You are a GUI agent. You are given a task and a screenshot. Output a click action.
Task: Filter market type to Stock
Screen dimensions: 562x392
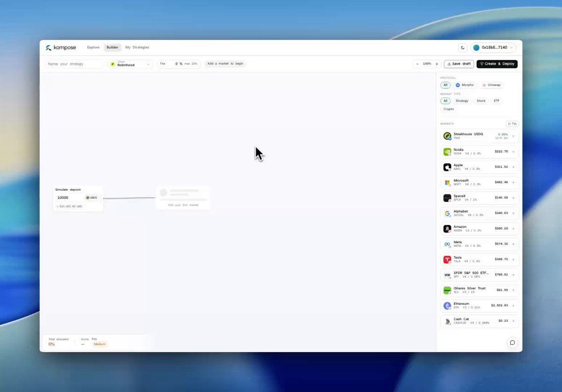(481, 101)
